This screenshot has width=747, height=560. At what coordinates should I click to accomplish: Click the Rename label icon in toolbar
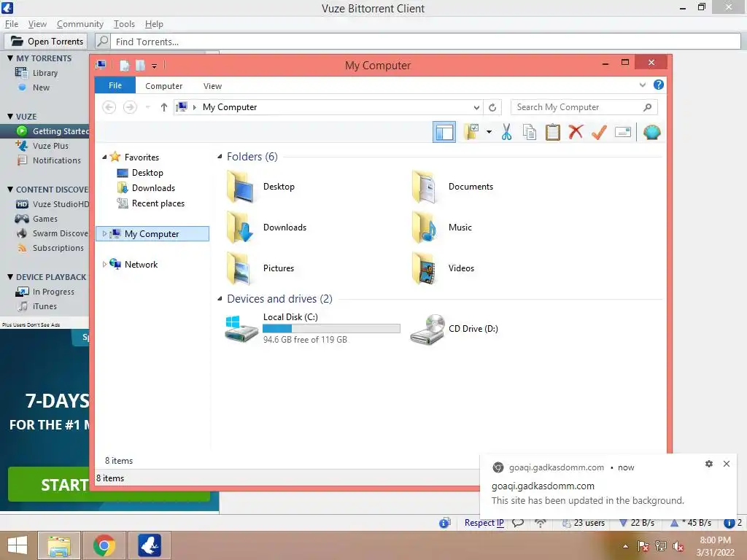tap(623, 132)
